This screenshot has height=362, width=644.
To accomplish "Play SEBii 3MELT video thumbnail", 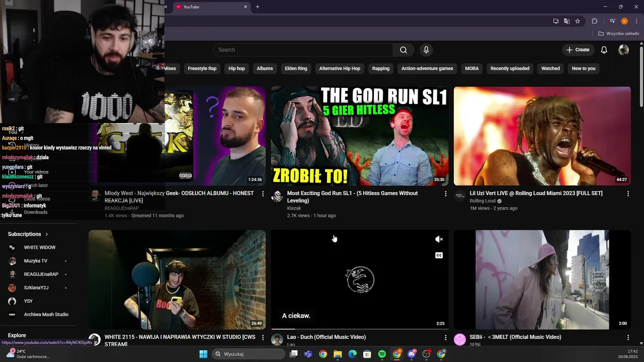I will (x=542, y=280).
